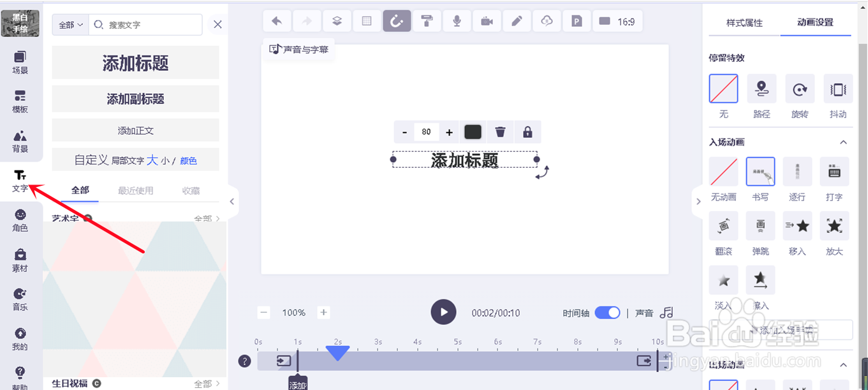The image size is (868, 390).
Task: Open the 音乐 panel in the sidebar
Action: click(20, 297)
